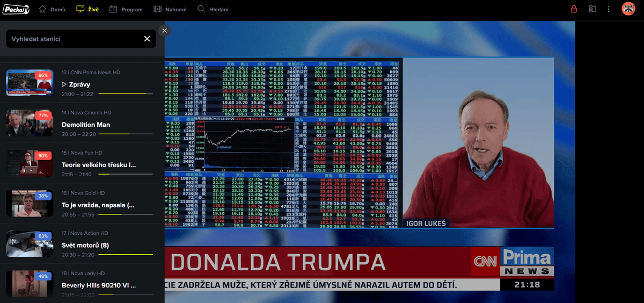This screenshot has height=303, width=644.
Task: Select Nova Action HD thumbnail
Action: 30,244
